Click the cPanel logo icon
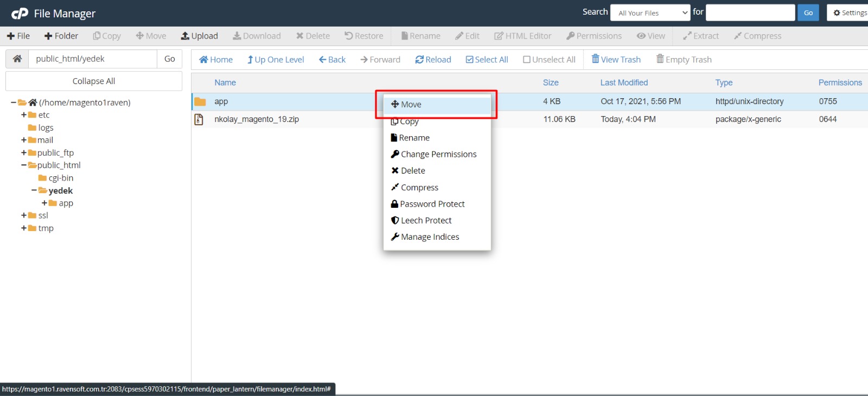The height and width of the screenshot is (396, 868). click(20, 14)
